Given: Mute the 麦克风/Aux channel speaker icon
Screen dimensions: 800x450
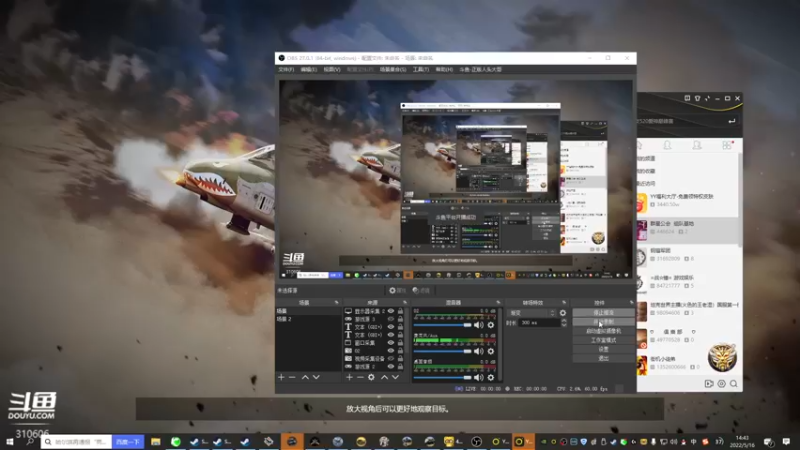Looking at the screenshot, I should pyautogui.click(x=478, y=351).
